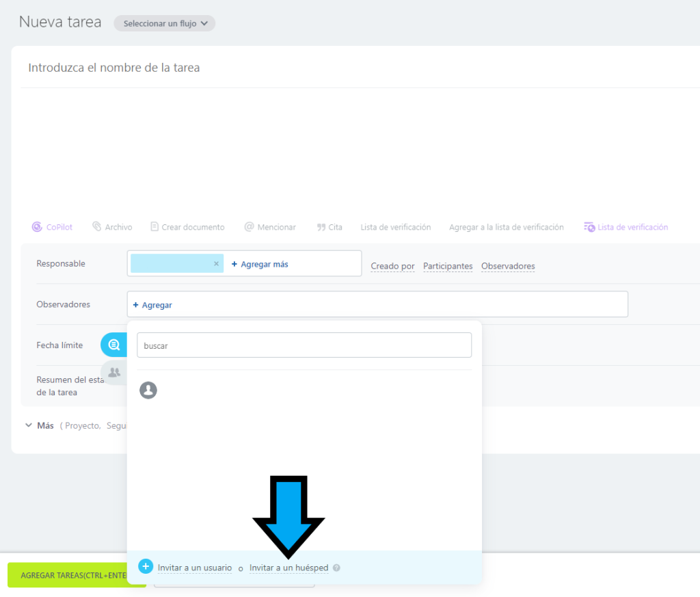Click help question mark beside Invitar a un huésped
This screenshot has height=597, width=700.
point(336,568)
